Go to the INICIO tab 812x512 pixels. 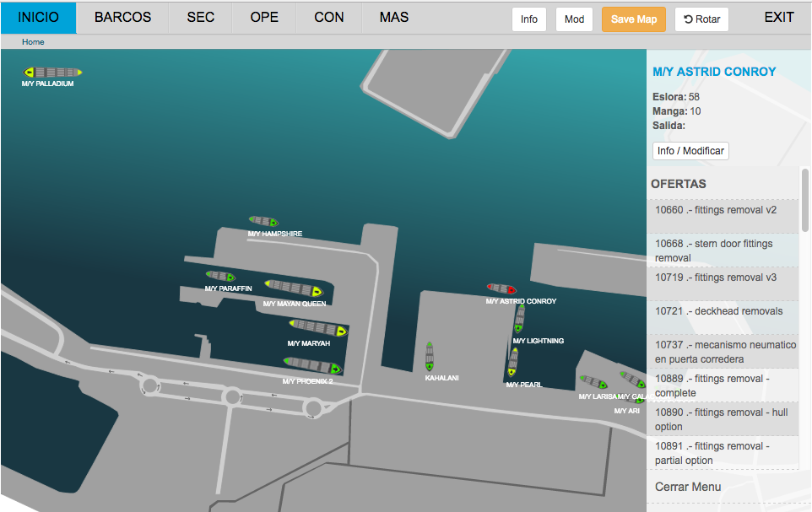click(x=38, y=18)
